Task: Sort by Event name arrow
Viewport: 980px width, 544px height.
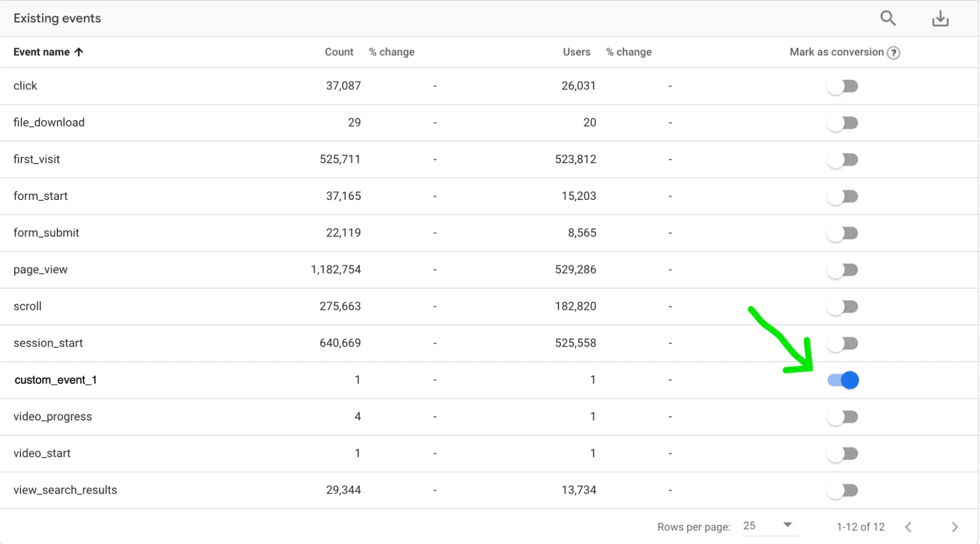Action: pos(79,52)
